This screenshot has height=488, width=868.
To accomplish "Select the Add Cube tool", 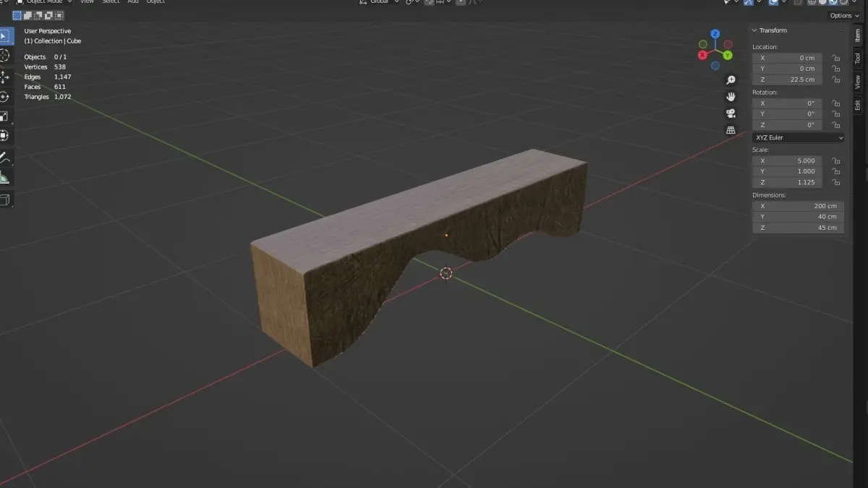I will pos(6,199).
